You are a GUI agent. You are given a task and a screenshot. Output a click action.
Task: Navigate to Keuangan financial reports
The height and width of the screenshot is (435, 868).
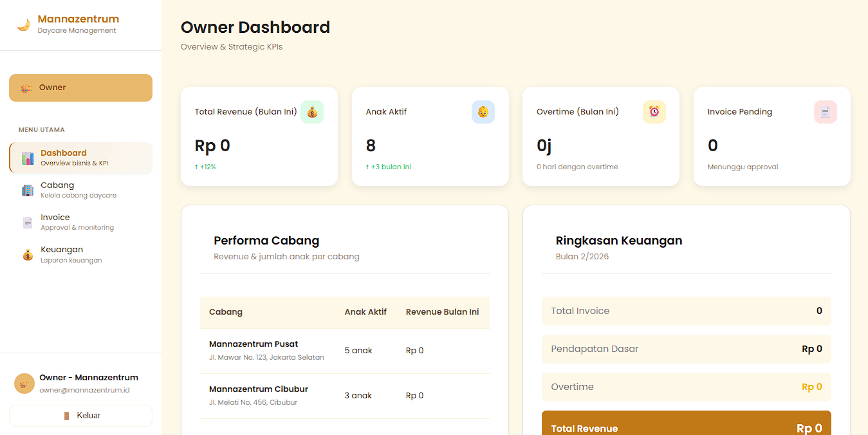coord(81,255)
